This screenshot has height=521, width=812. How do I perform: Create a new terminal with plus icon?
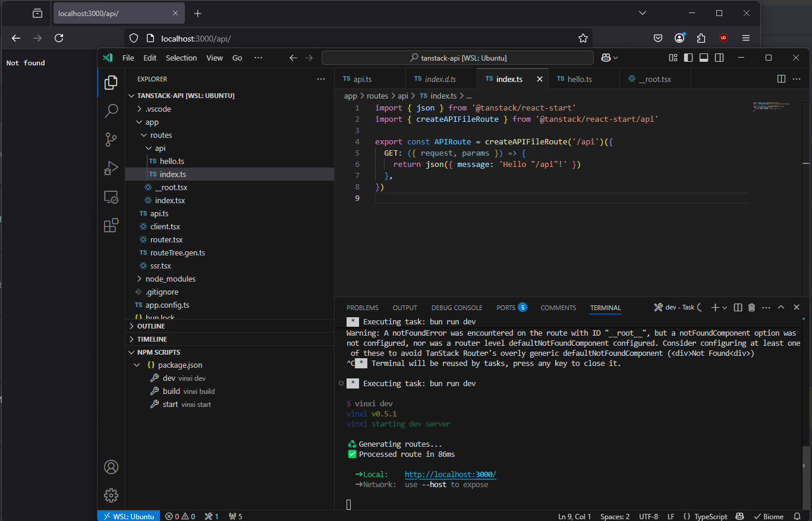715,307
